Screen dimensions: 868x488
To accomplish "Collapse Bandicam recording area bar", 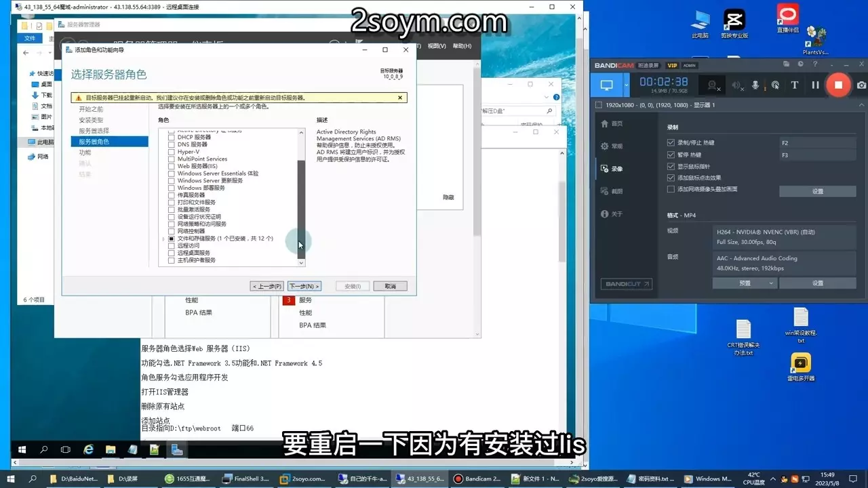I will point(861,105).
